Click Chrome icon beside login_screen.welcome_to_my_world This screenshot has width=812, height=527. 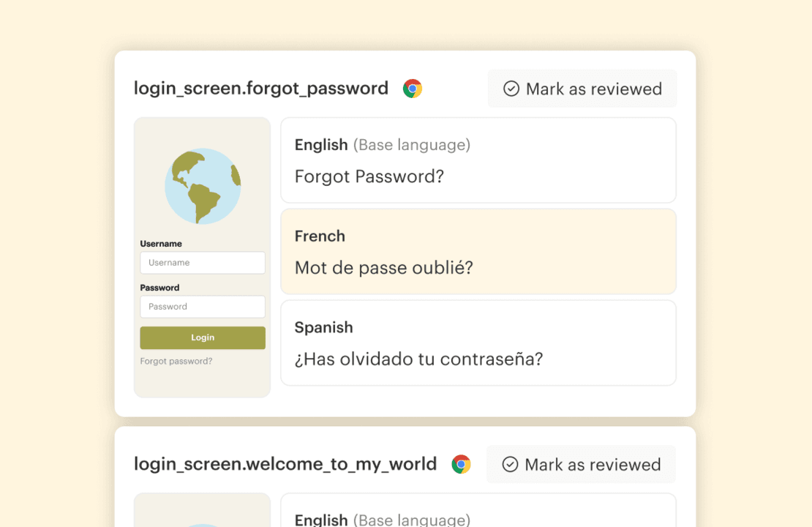[x=461, y=464]
